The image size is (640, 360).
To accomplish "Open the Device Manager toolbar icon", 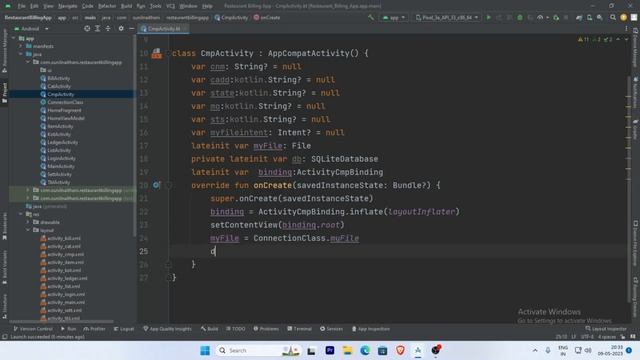I will click(x=589, y=18).
